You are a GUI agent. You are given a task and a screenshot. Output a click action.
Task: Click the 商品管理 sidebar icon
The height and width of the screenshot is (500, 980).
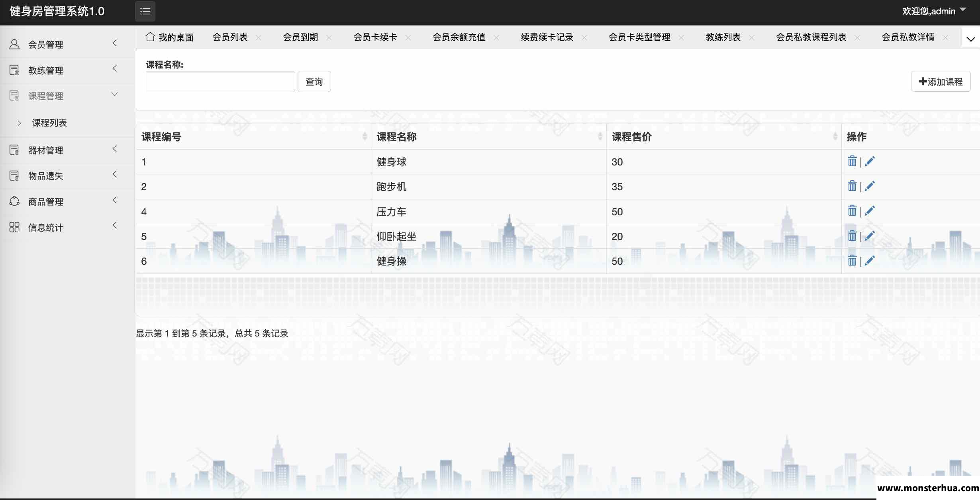click(14, 201)
